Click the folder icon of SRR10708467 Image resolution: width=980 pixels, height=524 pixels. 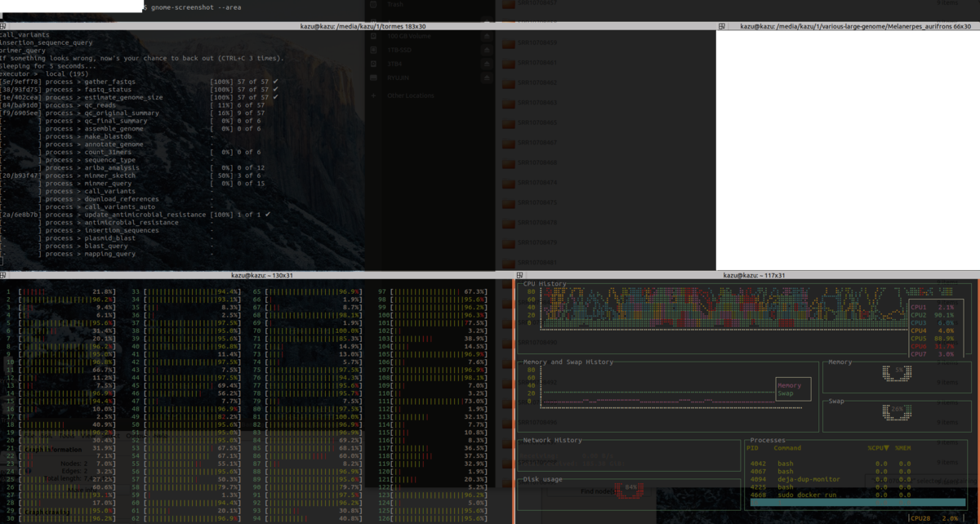[x=508, y=143]
